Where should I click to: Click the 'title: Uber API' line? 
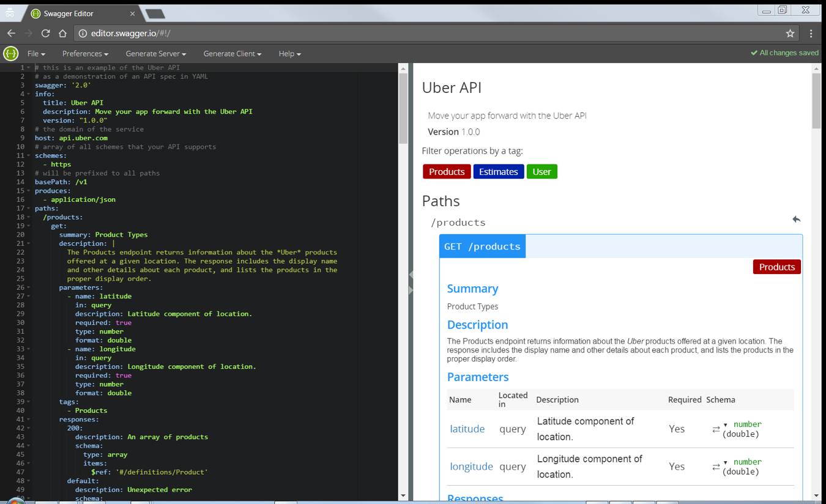tap(73, 103)
